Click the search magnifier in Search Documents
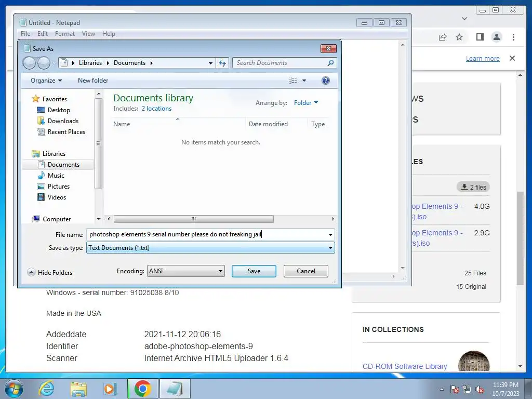 pyautogui.click(x=330, y=63)
